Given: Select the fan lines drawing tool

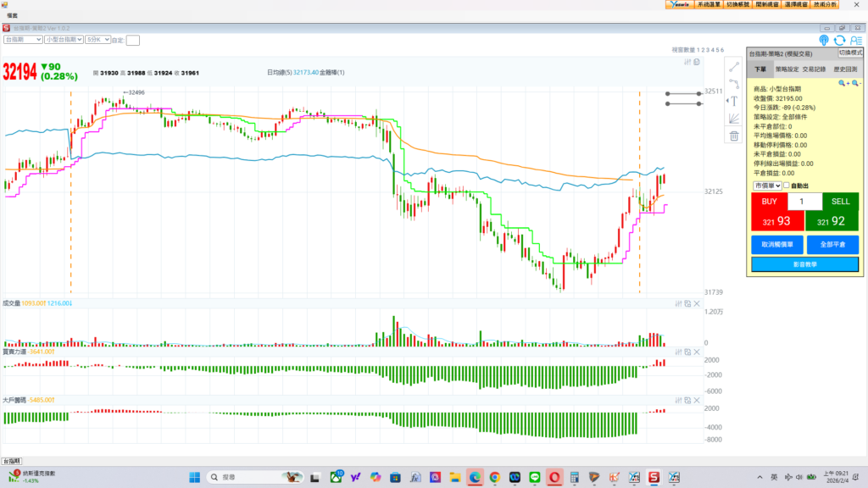Looking at the screenshot, I should (x=734, y=118).
